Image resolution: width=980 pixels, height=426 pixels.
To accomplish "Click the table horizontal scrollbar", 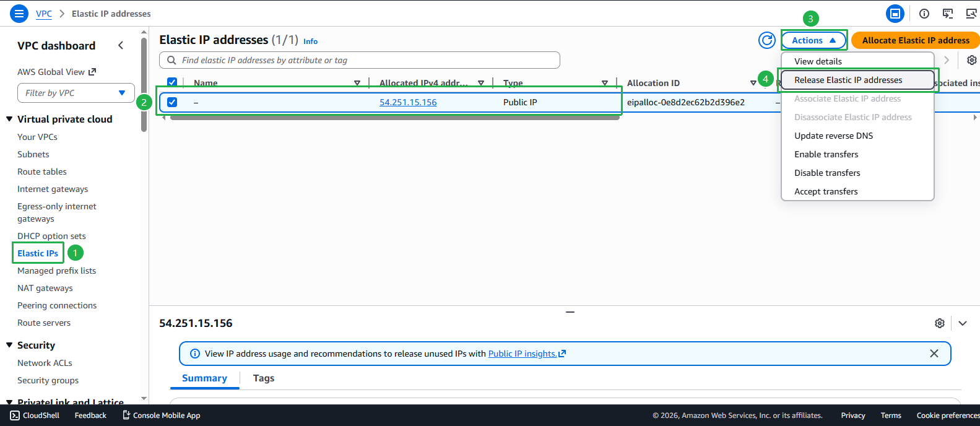I will coord(394,117).
